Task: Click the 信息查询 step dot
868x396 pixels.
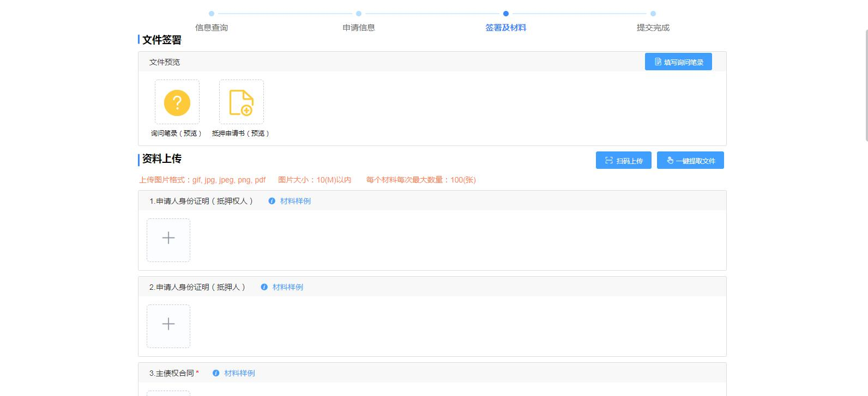Action: pyautogui.click(x=212, y=14)
